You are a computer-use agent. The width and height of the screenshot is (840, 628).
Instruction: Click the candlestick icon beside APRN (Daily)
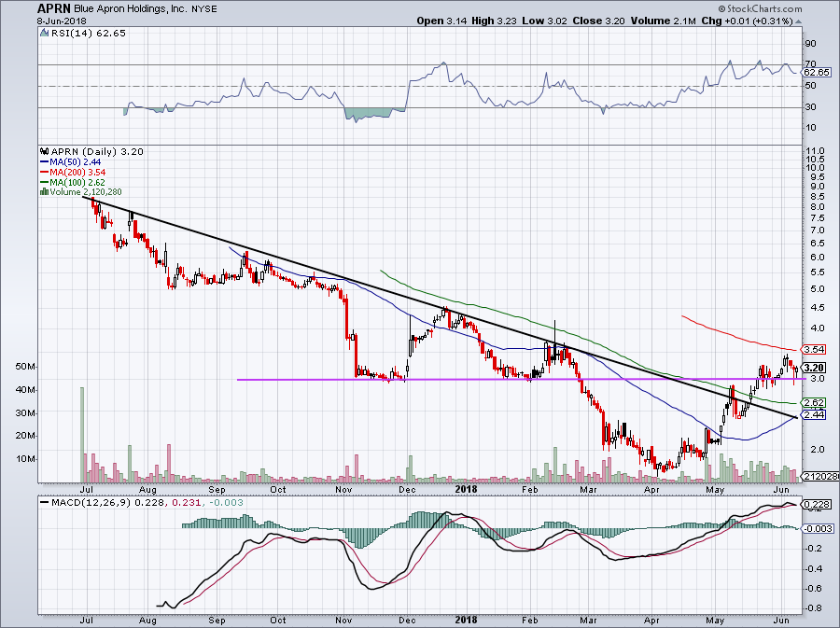pos(45,151)
